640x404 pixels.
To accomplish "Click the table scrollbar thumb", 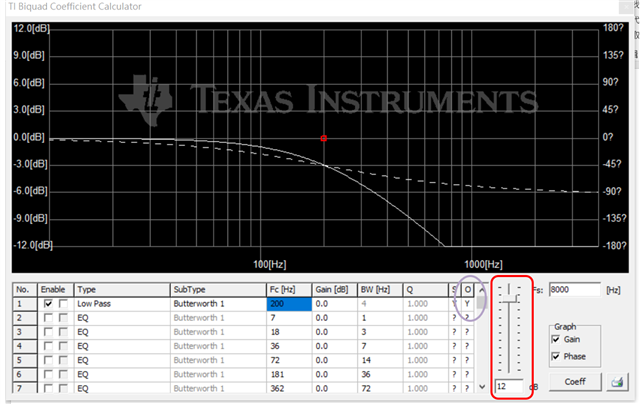I will tap(482, 302).
